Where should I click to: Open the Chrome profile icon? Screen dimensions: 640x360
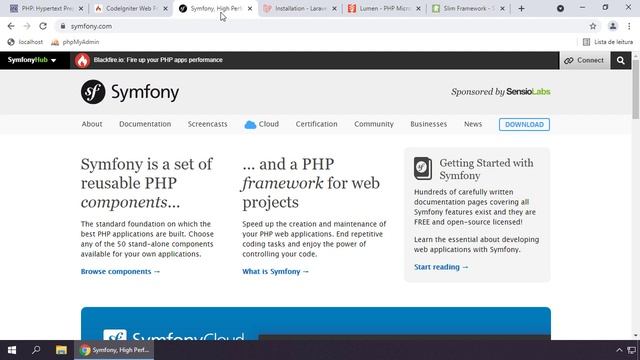click(613, 26)
